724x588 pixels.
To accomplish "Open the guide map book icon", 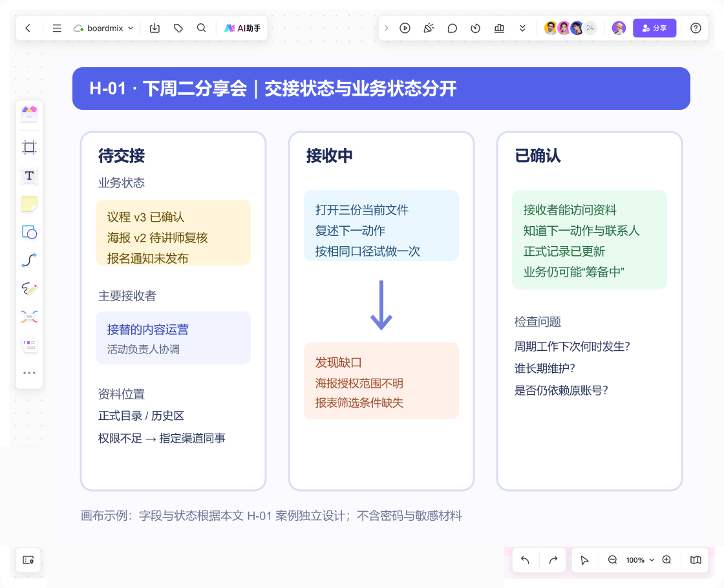I will point(696,560).
